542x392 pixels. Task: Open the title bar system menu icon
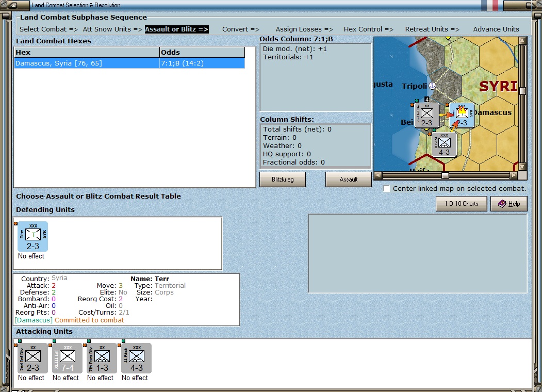(12, 5)
